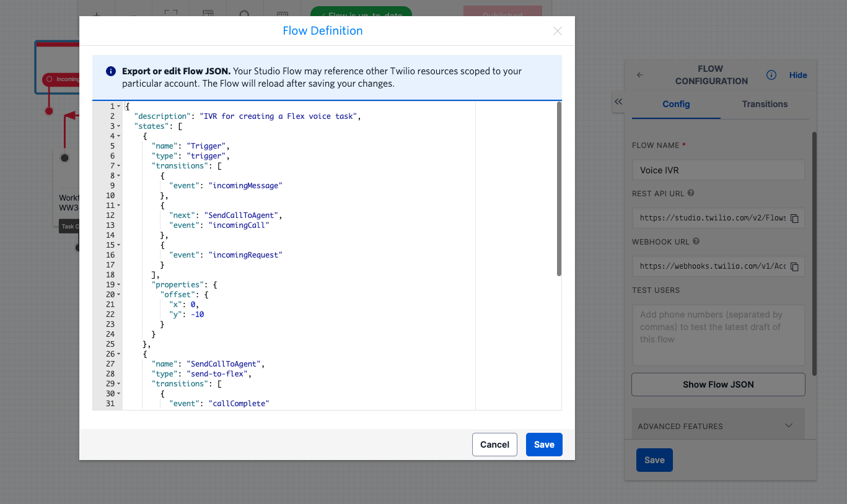Fold the SendCallToAgent state at line 26

[119, 354]
